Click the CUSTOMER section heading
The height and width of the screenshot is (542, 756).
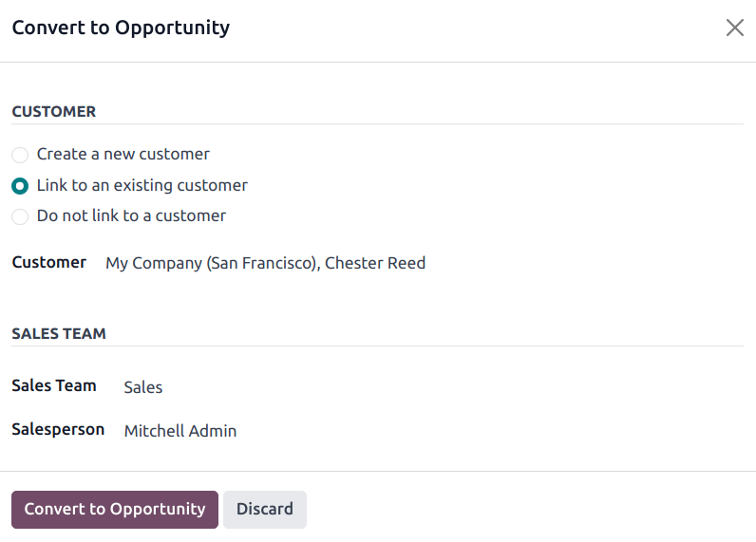pos(54,111)
